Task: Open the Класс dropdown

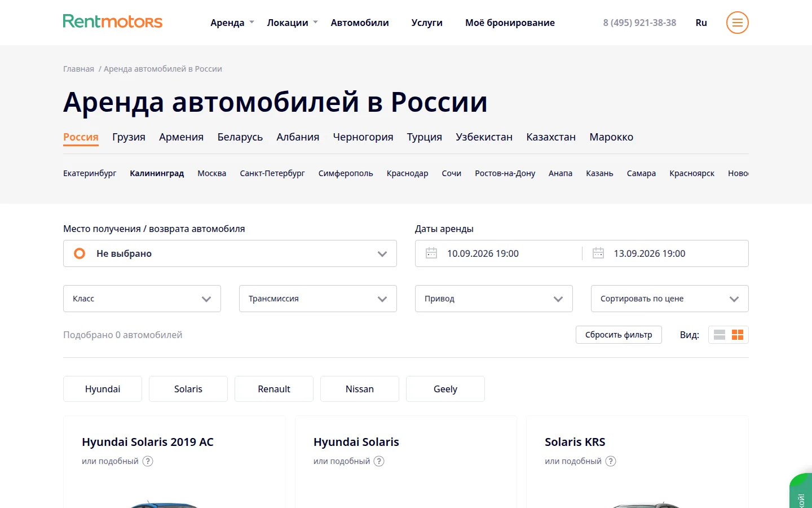Action: pyautogui.click(x=142, y=299)
